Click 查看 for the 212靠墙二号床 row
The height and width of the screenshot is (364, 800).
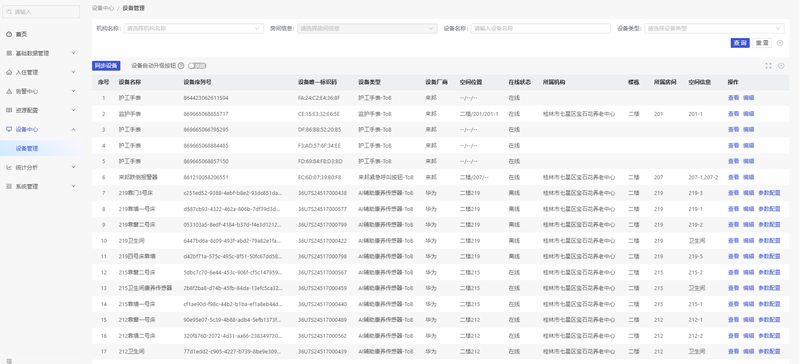(733, 335)
